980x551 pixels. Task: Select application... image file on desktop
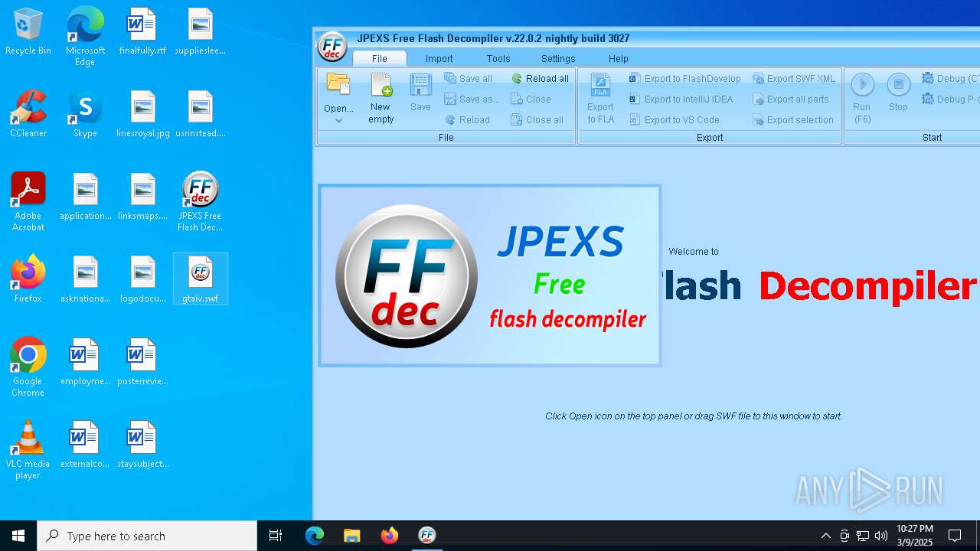pyautogui.click(x=86, y=197)
